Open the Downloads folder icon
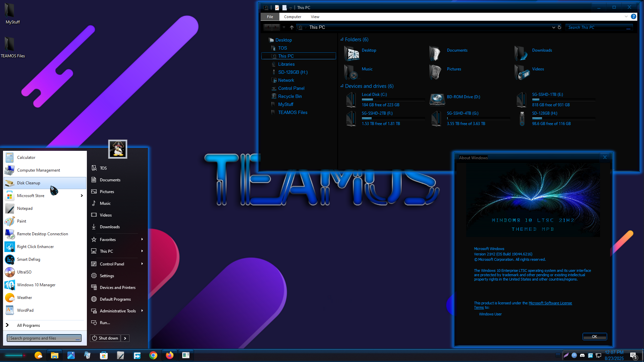The image size is (644, 362). [x=521, y=53]
